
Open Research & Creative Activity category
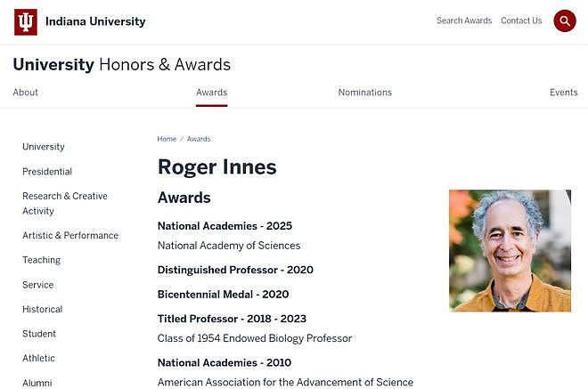coord(65,204)
